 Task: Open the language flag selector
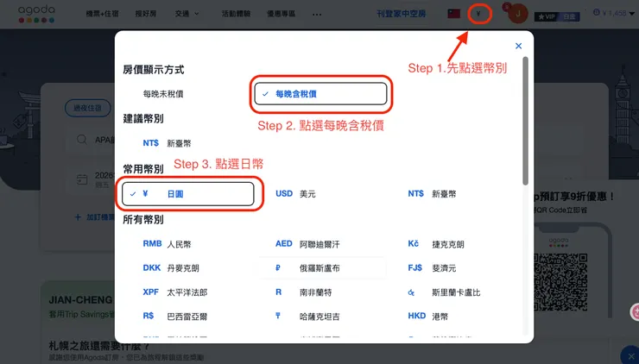[454, 14]
